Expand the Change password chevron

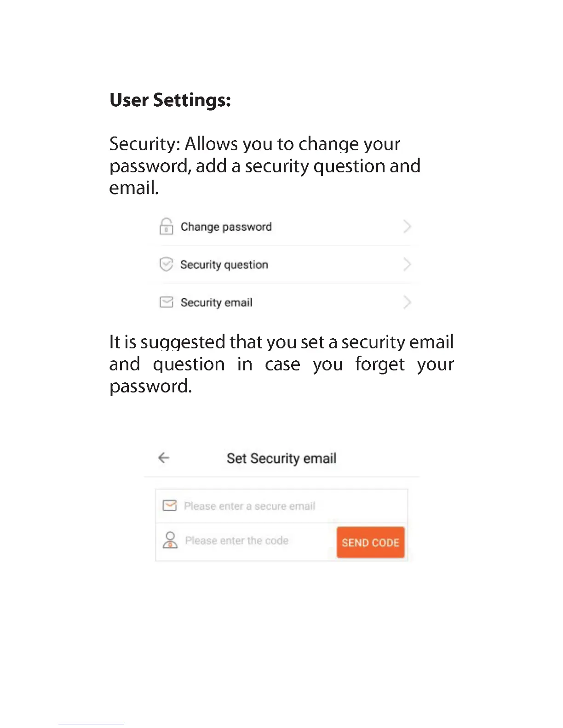coord(407,227)
